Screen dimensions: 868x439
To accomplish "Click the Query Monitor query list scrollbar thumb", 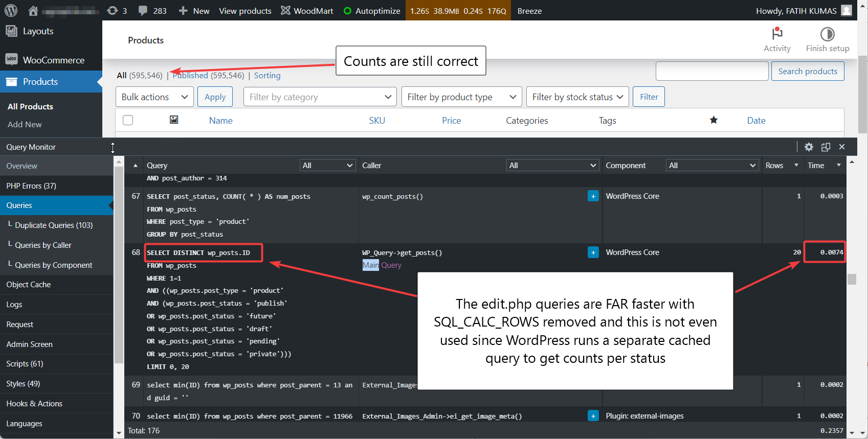I will pos(852,279).
